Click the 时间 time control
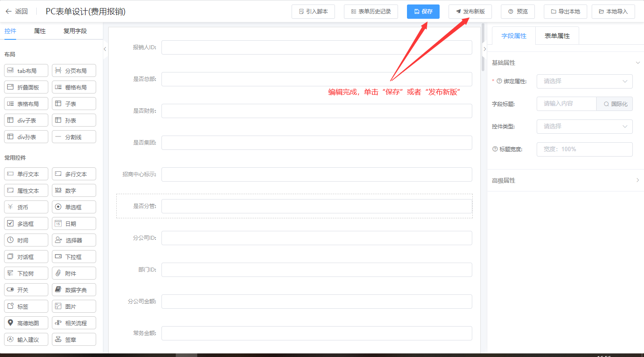Image resolution: width=644 pixels, height=357 pixels. (26, 240)
